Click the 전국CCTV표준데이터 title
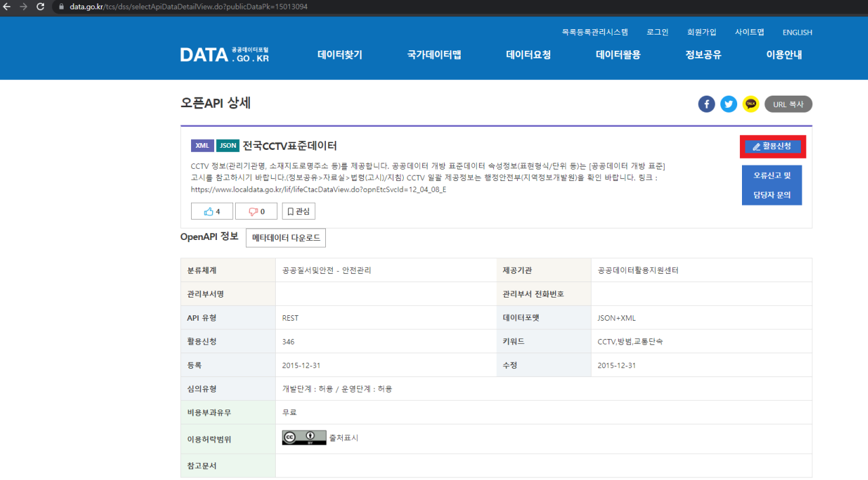The image size is (868, 480). 290,146
